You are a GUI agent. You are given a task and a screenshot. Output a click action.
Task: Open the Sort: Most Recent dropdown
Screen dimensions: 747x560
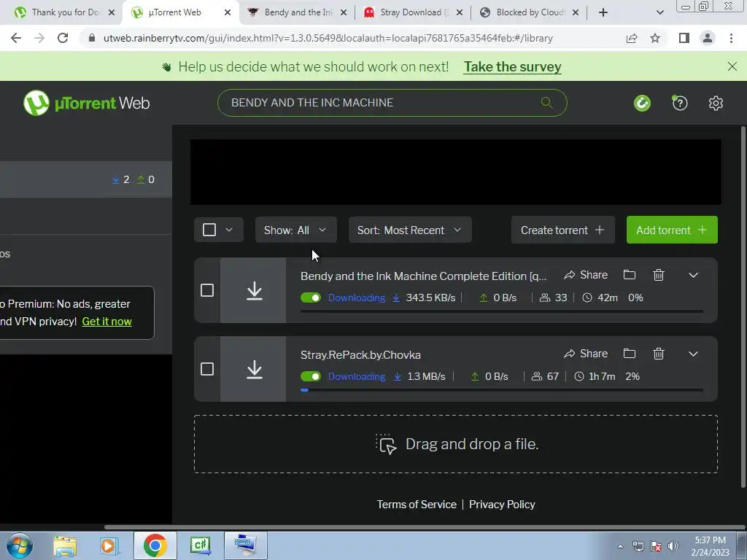tap(410, 230)
